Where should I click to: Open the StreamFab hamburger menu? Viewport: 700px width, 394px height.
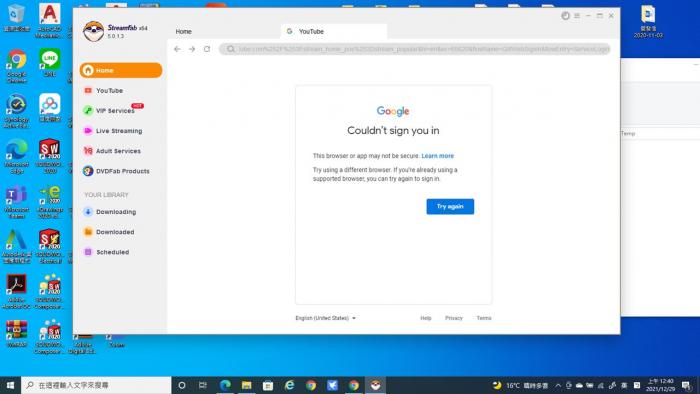(x=577, y=16)
